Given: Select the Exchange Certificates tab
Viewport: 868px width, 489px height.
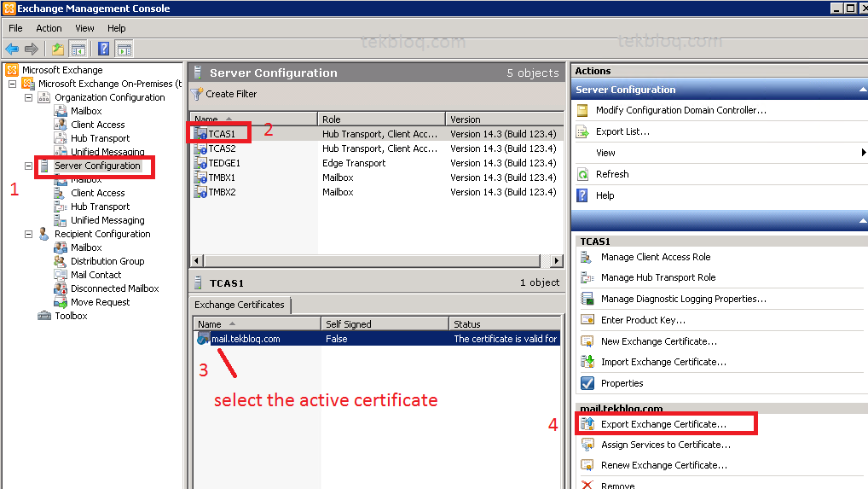Looking at the screenshot, I should (239, 305).
